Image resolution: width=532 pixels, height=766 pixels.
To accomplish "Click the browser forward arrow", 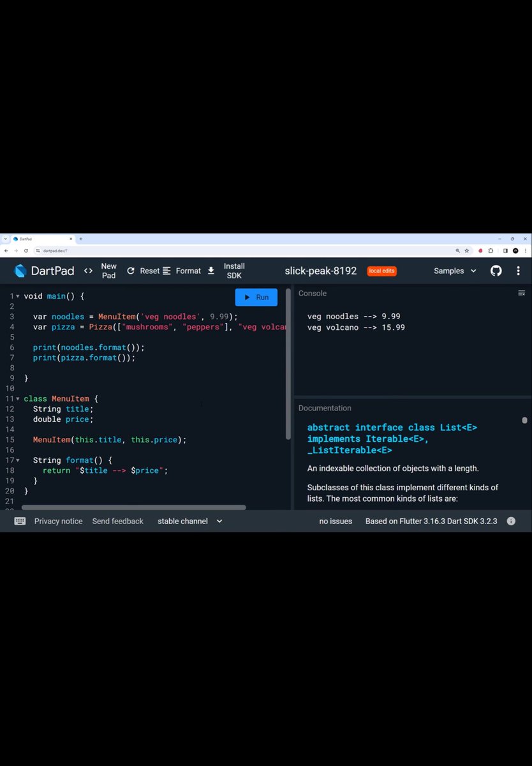I will click(x=16, y=251).
